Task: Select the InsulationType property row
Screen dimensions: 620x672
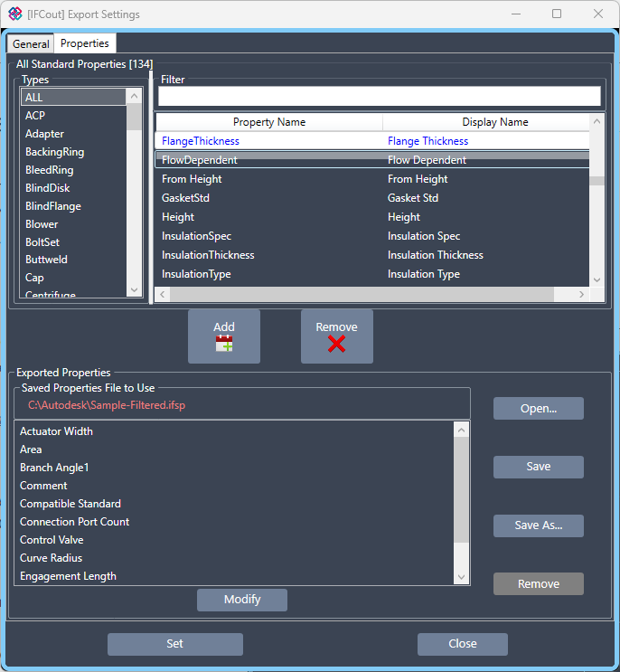Action: pos(372,274)
